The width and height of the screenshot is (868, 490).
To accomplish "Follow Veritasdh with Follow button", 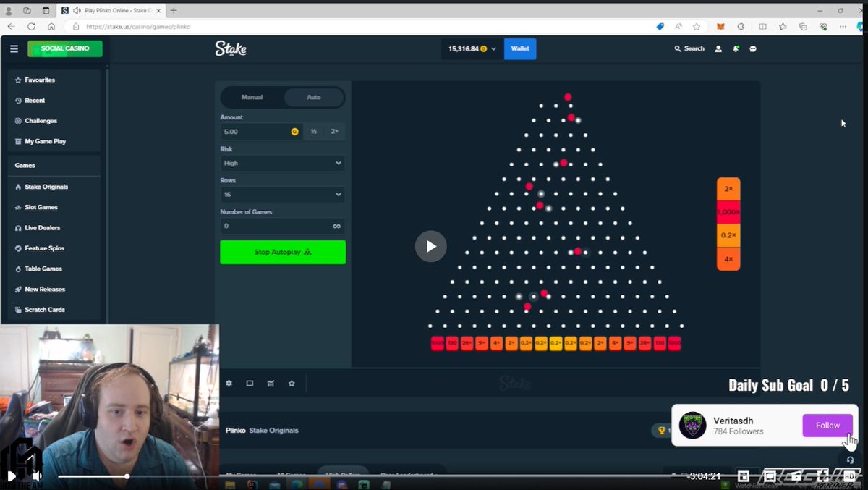I will 827,426.
